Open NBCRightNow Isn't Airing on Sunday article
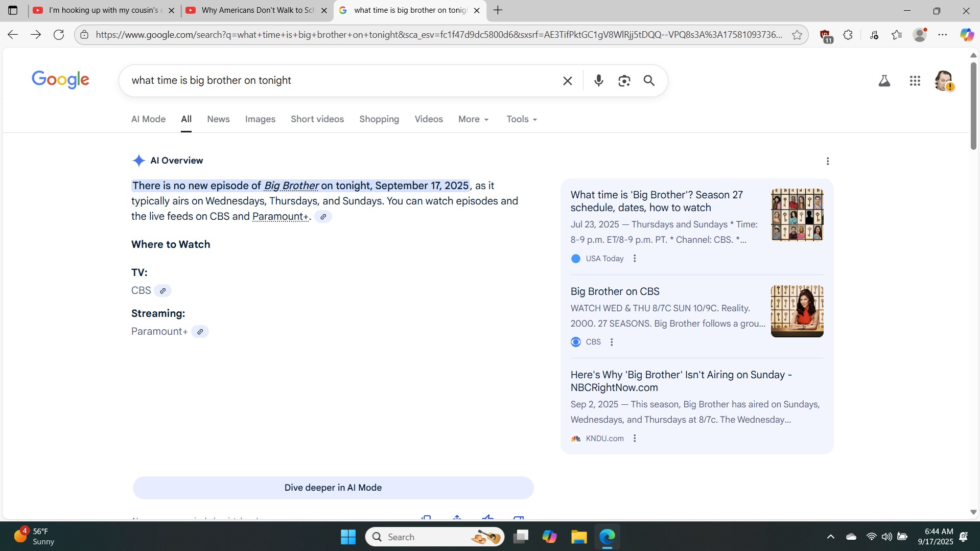Image resolution: width=980 pixels, height=551 pixels. click(x=681, y=381)
